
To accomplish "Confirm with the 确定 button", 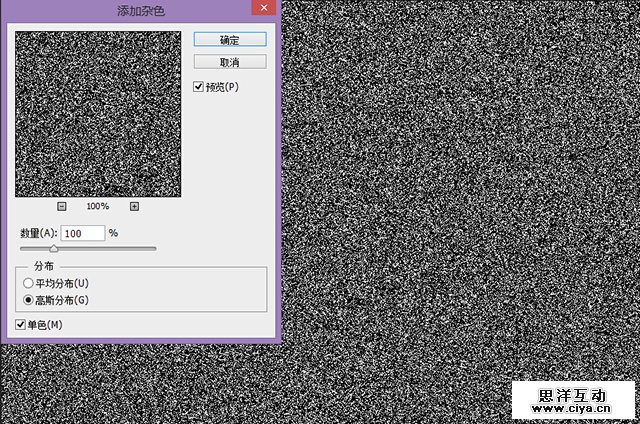I will (x=230, y=40).
